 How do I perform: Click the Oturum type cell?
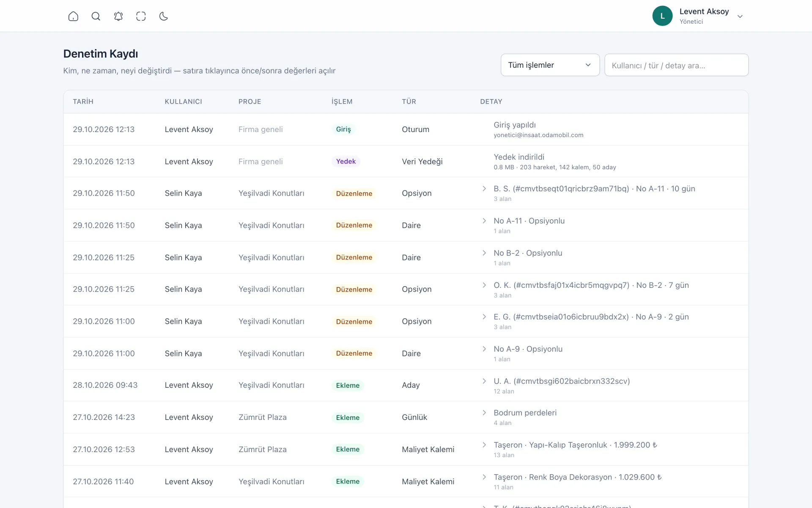point(415,130)
